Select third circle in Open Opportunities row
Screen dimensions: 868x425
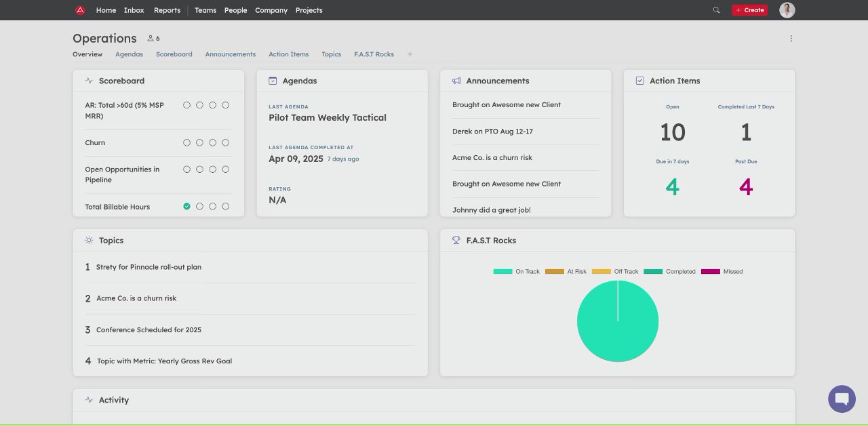(x=212, y=169)
